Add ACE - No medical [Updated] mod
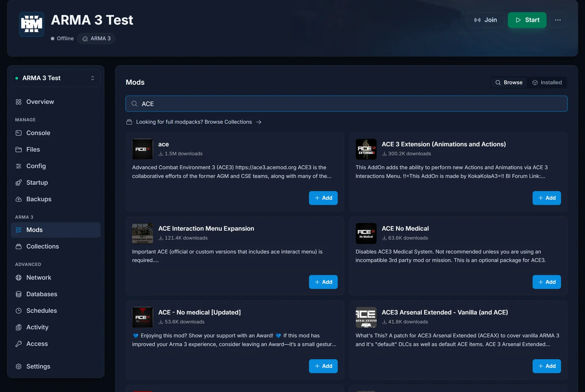 [323, 366]
